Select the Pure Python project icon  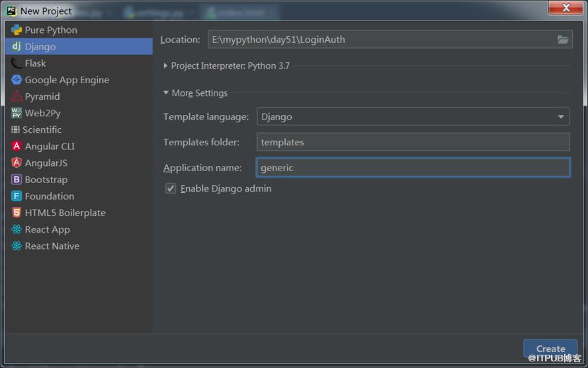17,30
